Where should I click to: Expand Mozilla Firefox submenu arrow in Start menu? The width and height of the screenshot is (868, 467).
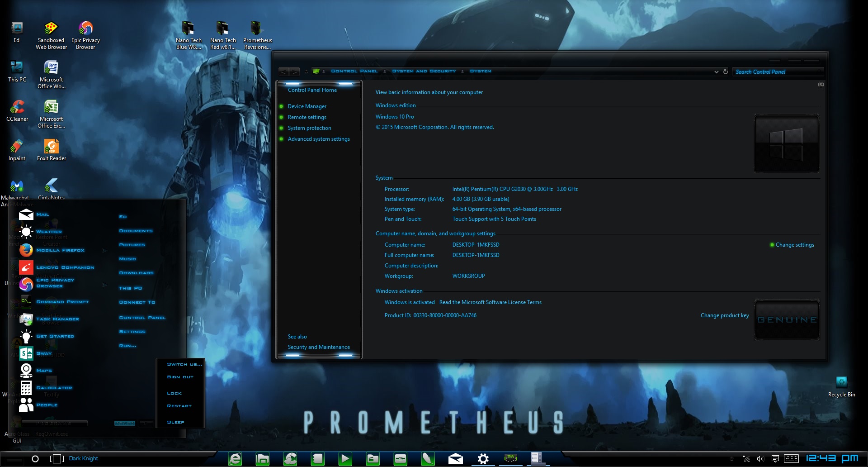click(104, 250)
